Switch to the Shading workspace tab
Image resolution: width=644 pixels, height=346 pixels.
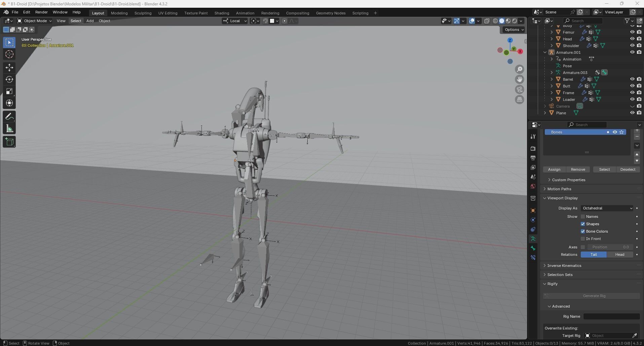coord(222,13)
